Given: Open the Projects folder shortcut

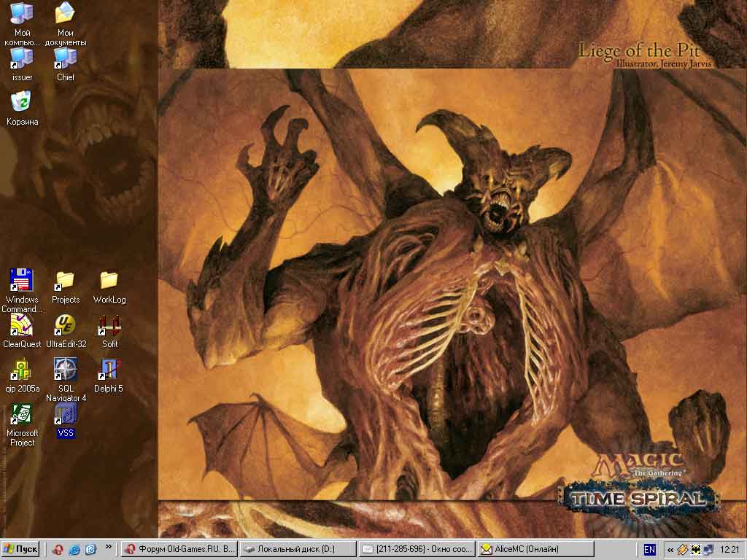Looking at the screenshot, I should pos(65,280).
